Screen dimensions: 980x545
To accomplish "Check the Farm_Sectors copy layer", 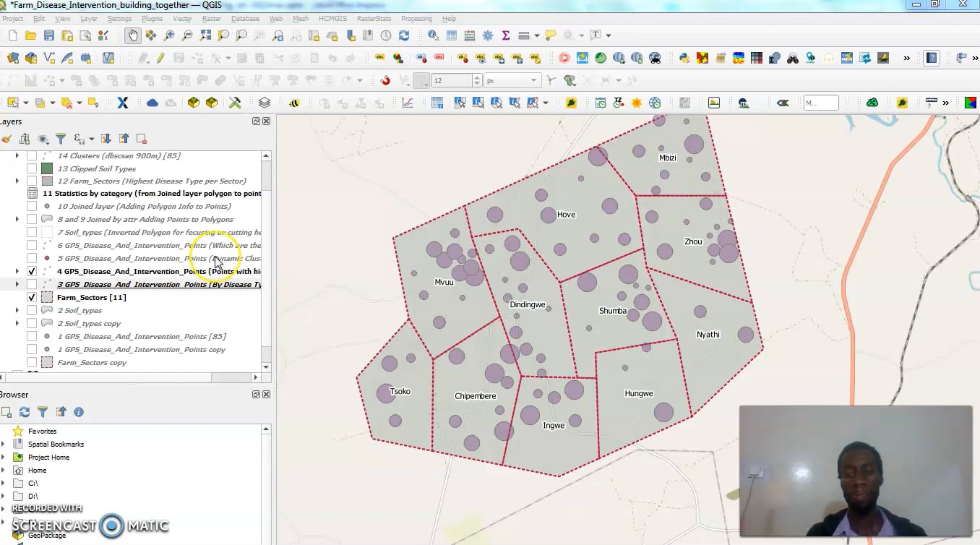I will point(32,362).
